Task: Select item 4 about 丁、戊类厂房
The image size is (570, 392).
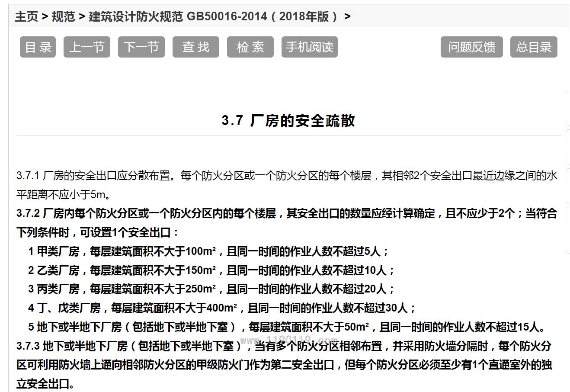Action: tap(222, 308)
